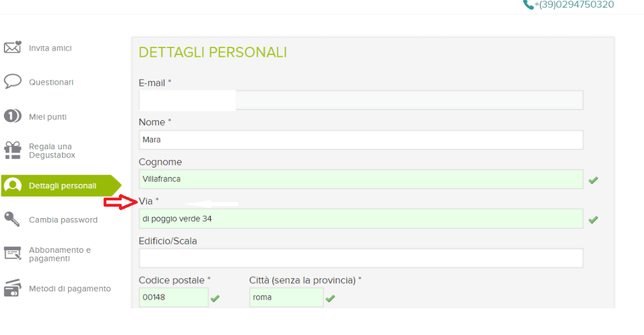
Task: Open the Invita amici menu item
Action: click(50, 48)
